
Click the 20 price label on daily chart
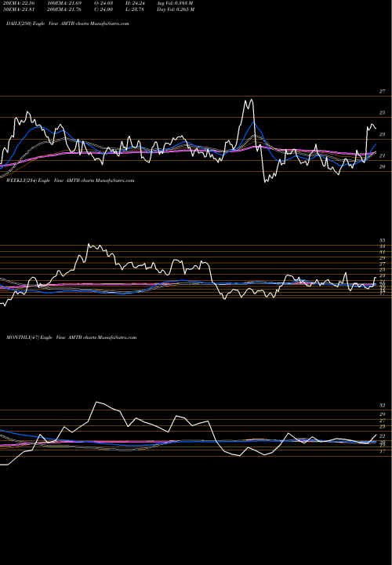383,166
